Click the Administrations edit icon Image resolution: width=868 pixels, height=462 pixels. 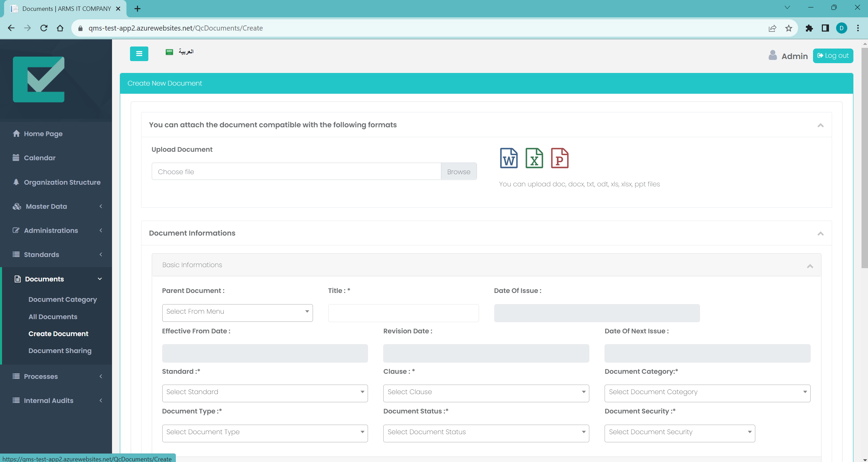tap(16, 230)
